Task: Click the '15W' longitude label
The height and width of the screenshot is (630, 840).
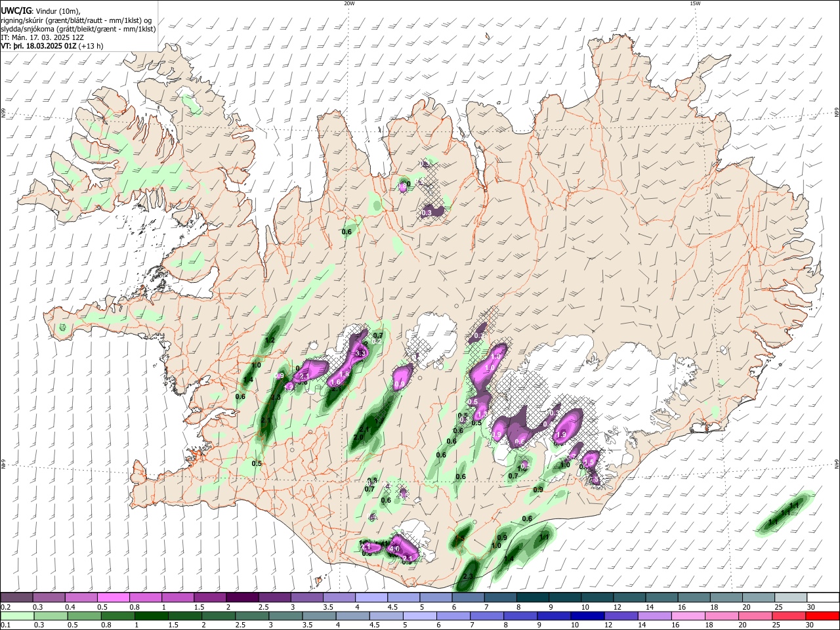Action: coord(695,3)
